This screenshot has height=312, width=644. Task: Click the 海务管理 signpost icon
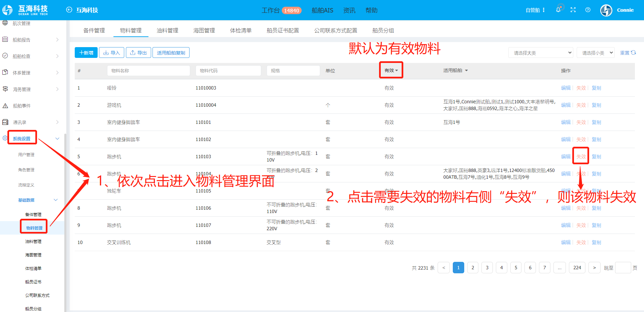(5, 89)
